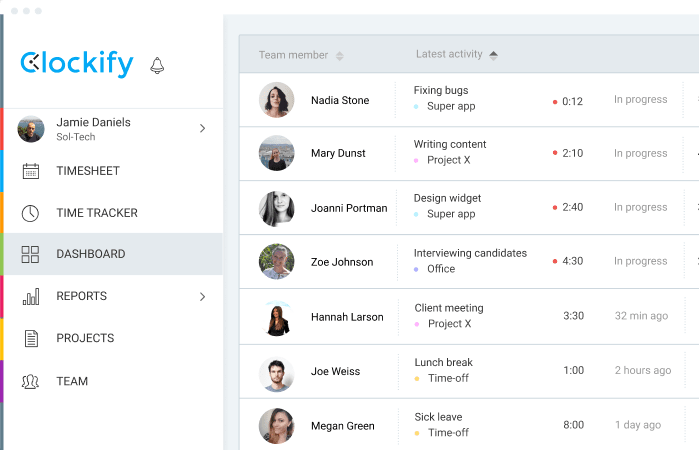Open the Timesheet calendar icon
The height and width of the screenshot is (450, 699).
pos(31,171)
